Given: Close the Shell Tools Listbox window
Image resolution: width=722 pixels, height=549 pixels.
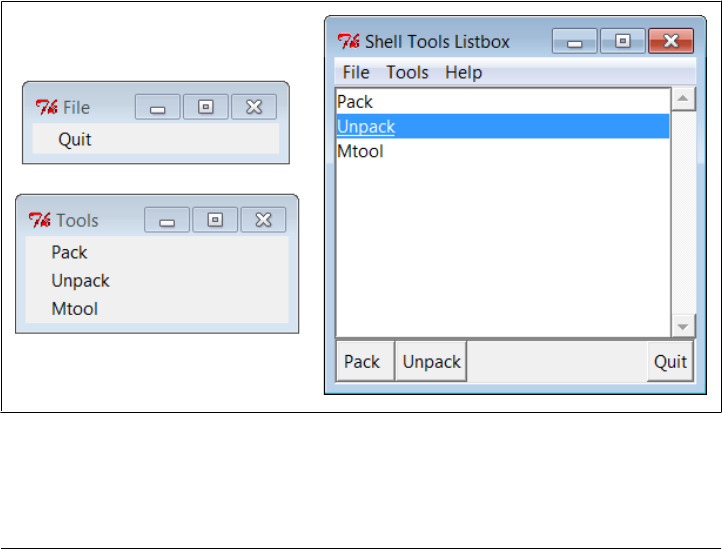Looking at the screenshot, I should click(x=670, y=42).
